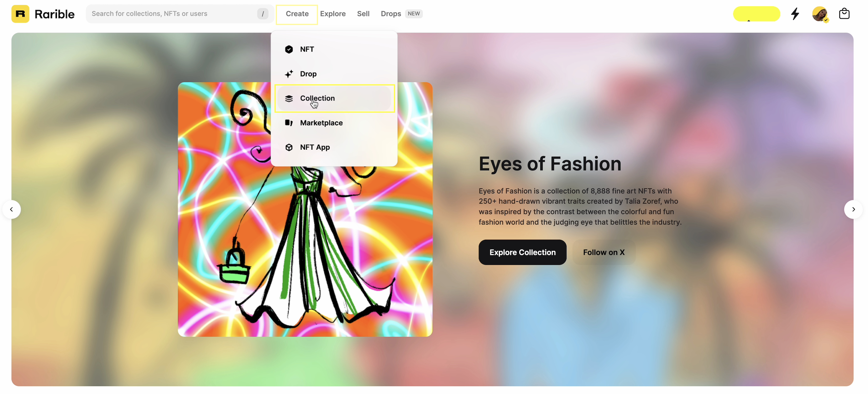Open the lightning bolt activity icon
The height and width of the screenshot is (394, 868).
tap(795, 14)
